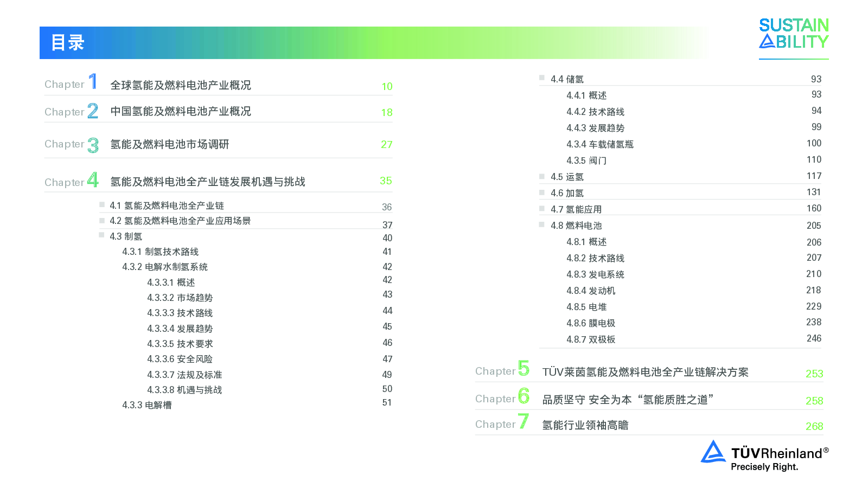Select entry 4.6 加氢
Screen dimensions: 868x488
tap(567, 193)
